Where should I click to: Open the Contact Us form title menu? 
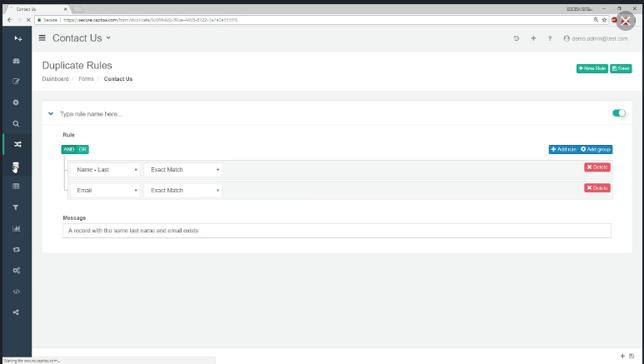[82, 38]
